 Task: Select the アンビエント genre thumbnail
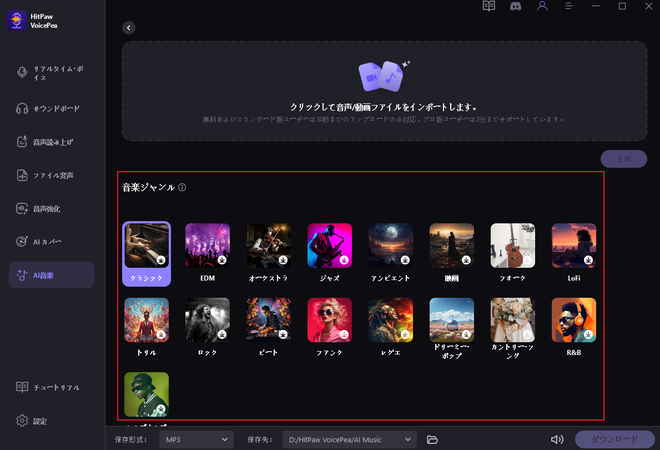(x=391, y=246)
